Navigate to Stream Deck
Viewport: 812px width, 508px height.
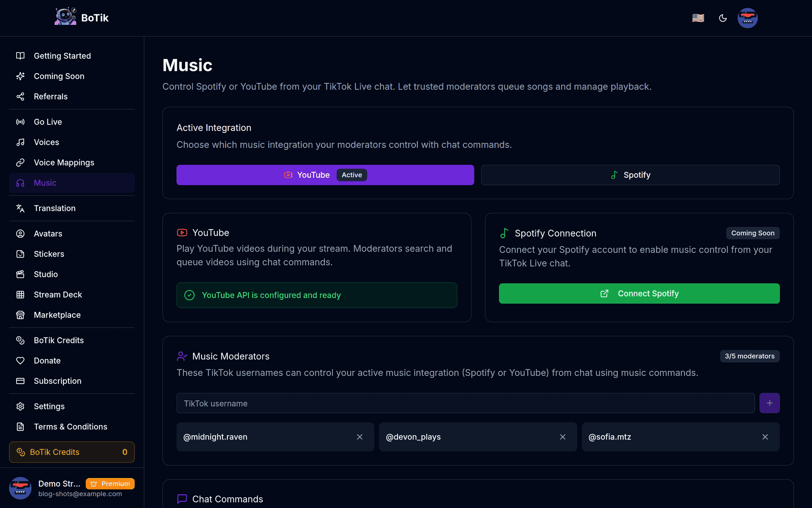tap(72, 295)
